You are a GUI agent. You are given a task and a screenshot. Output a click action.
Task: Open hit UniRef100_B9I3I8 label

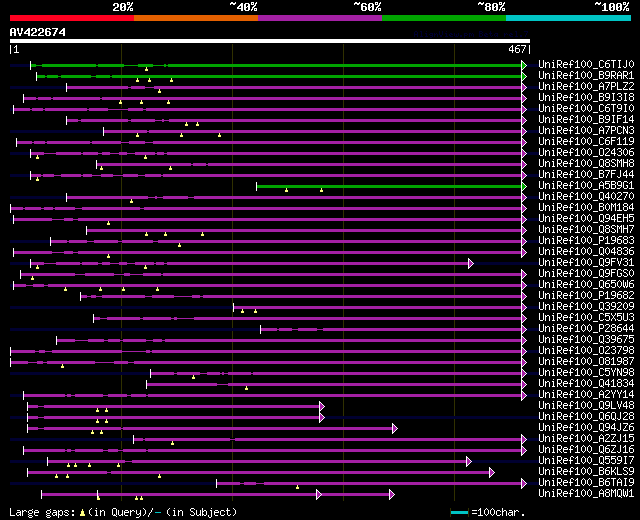586,98
